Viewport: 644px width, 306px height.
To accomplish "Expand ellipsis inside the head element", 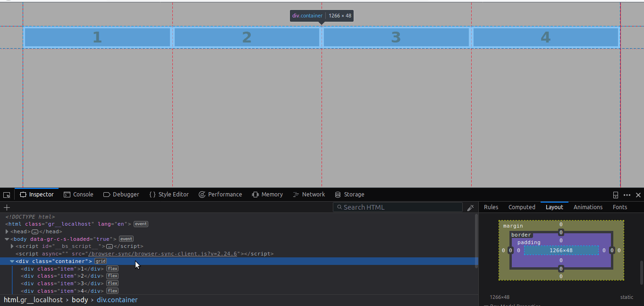I will pos(35,232).
